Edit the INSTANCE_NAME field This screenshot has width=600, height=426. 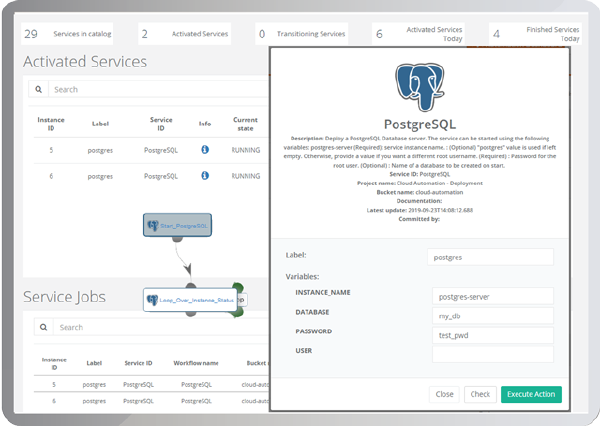tap(493, 297)
